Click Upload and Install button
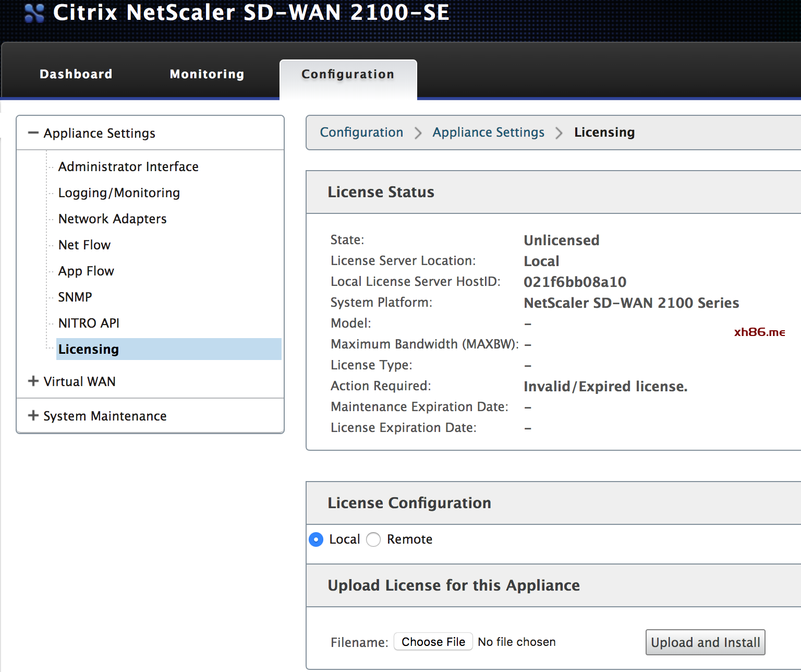 pos(706,642)
